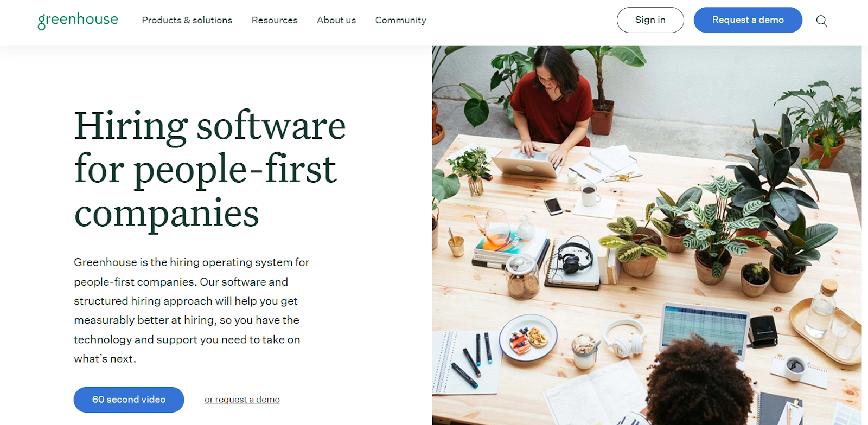868x425 pixels.
Task: Click the glass jar of cookies
Action: click(x=523, y=276)
